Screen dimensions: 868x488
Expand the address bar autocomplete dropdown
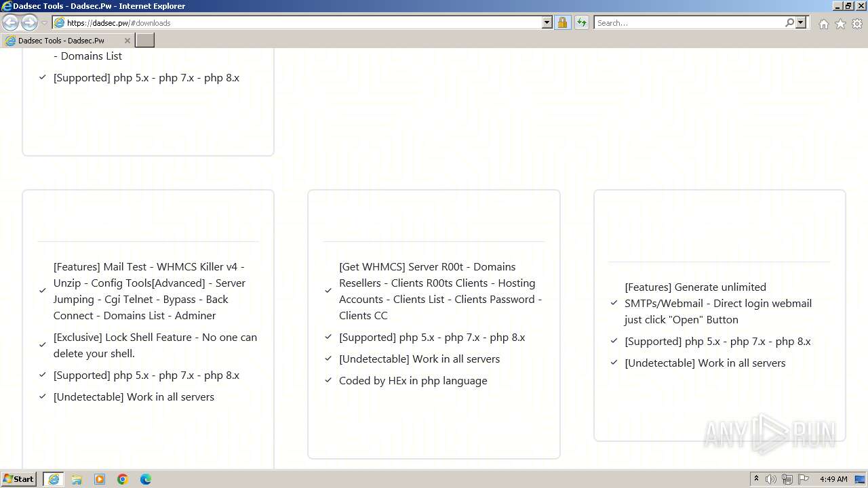point(547,23)
